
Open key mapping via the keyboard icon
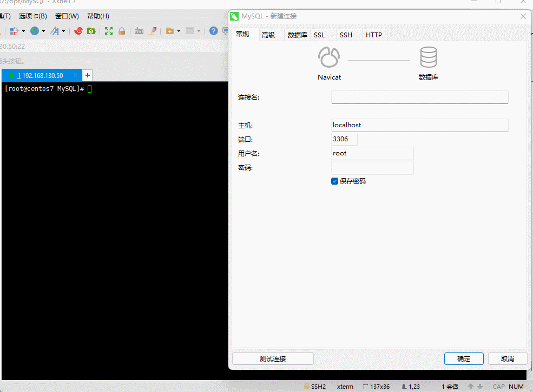click(x=139, y=31)
